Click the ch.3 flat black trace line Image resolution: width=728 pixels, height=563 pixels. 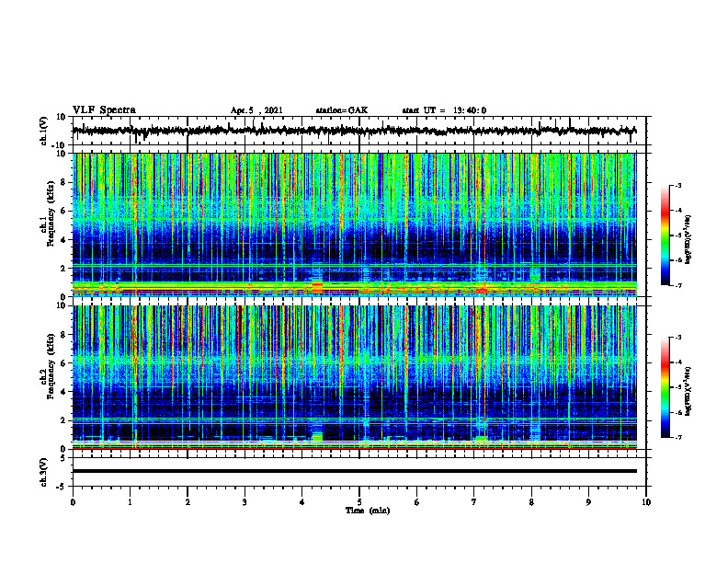[355, 471]
